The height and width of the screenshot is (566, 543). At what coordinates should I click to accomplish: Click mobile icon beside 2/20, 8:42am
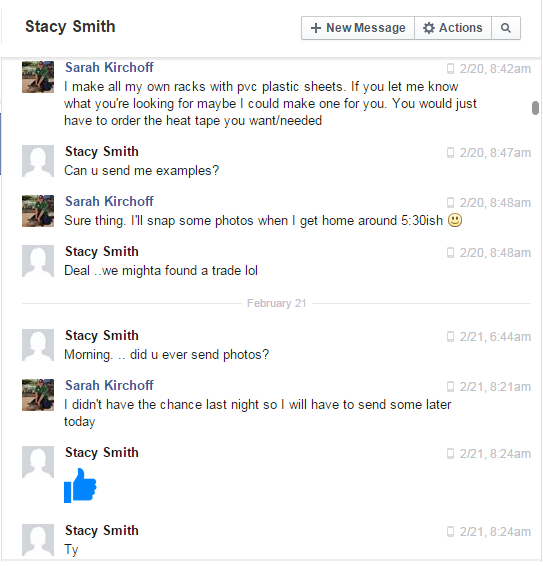tap(450, 69)
